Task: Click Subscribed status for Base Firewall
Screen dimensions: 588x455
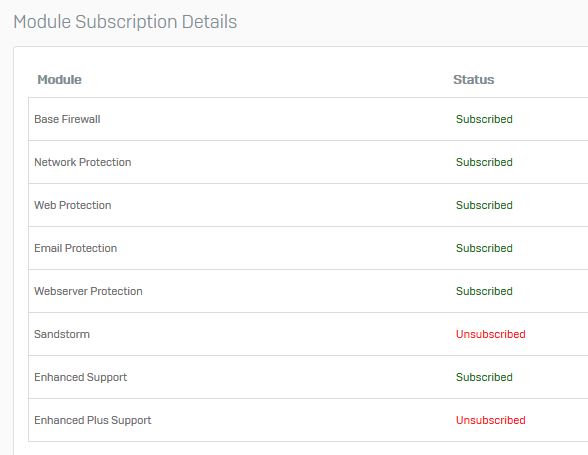Action: [484, 119]
